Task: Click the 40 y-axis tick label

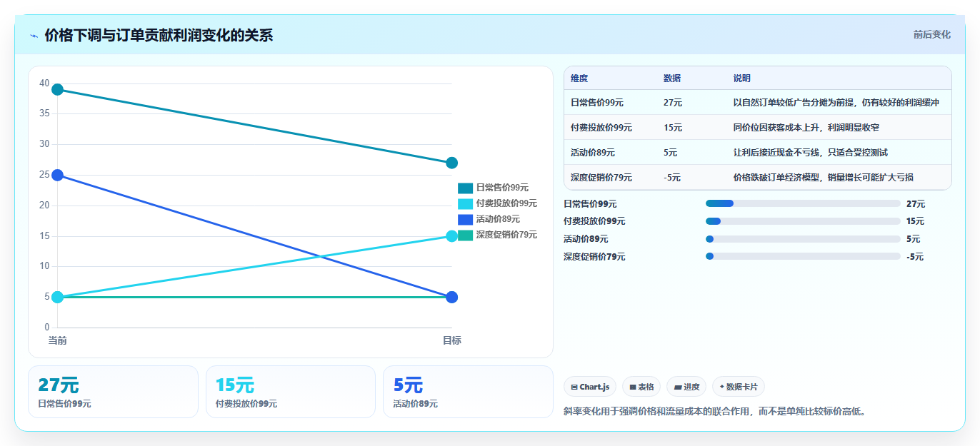Action: [44, 83]
